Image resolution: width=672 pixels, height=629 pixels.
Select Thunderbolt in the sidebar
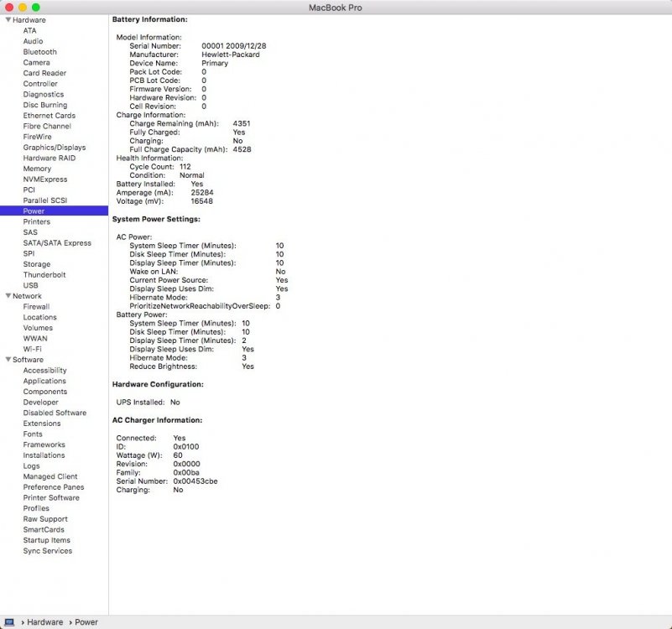click(44, 274)
